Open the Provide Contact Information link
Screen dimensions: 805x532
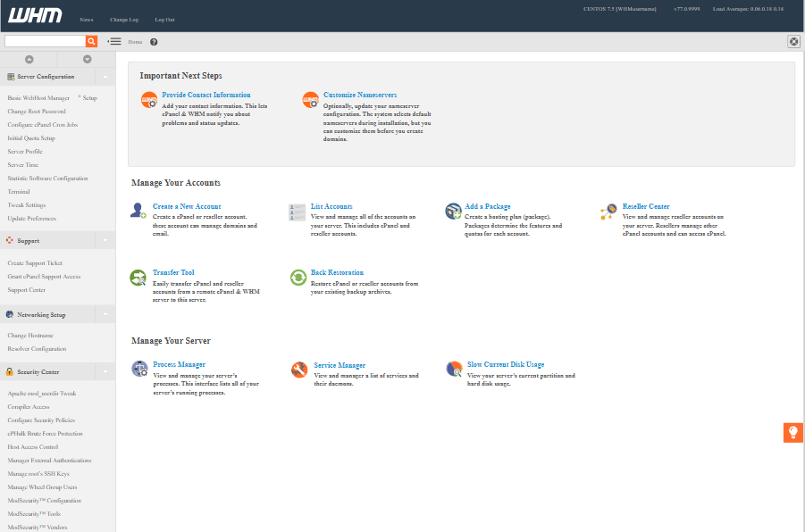coord(206,95)
